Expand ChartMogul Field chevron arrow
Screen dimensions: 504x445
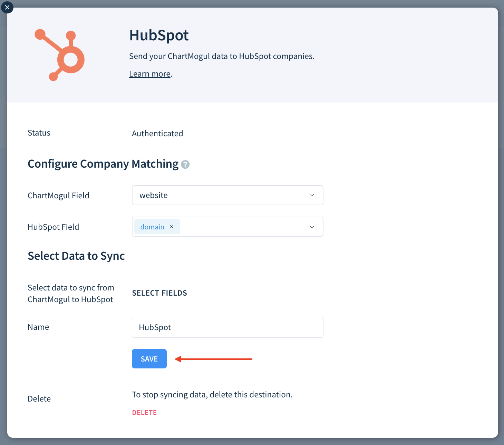coord(312,195)
